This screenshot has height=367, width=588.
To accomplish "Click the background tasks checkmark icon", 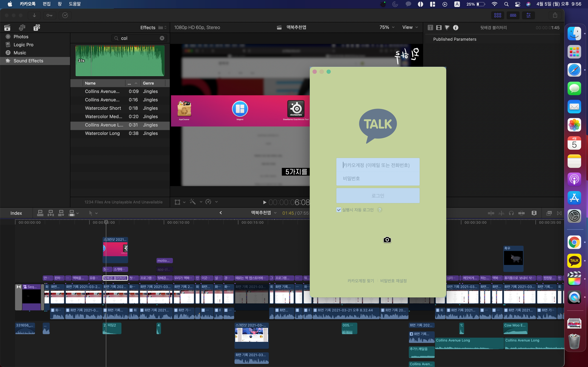I will coord(65,15).
